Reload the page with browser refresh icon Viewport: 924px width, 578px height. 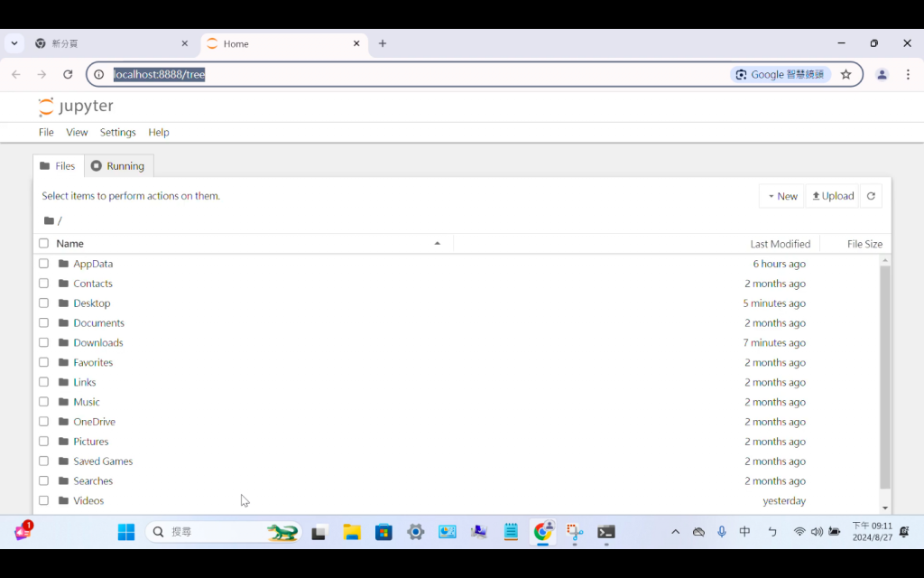68,74
